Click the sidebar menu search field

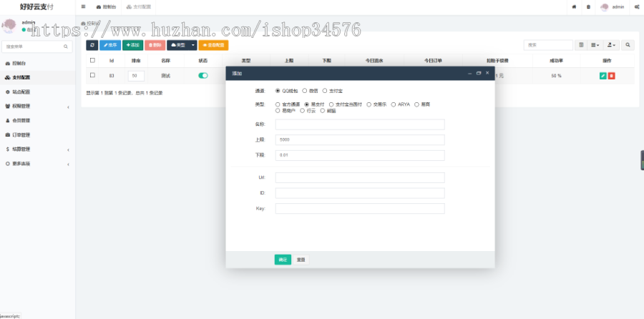coord(37,46)
